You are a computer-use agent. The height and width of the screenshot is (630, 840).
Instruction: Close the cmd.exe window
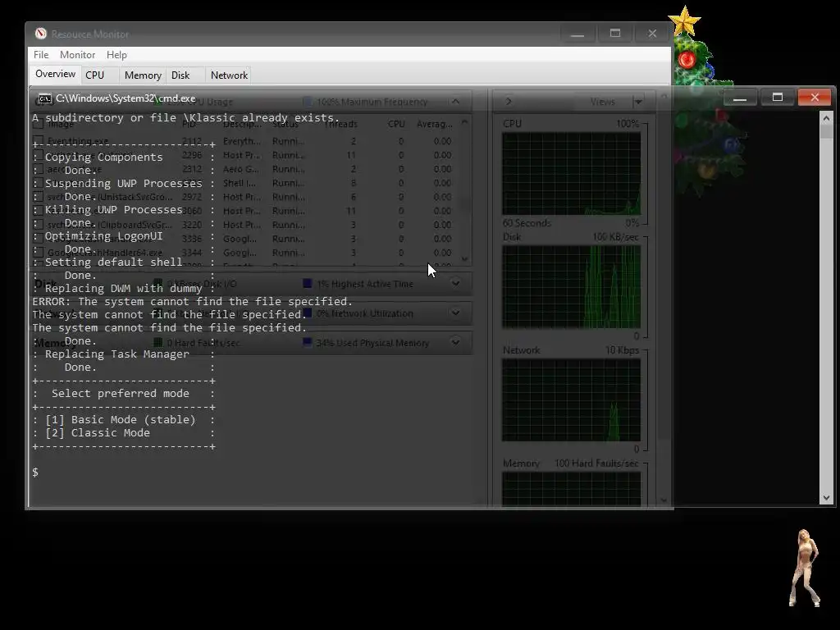pyautogui.click(x=815, y=98)
